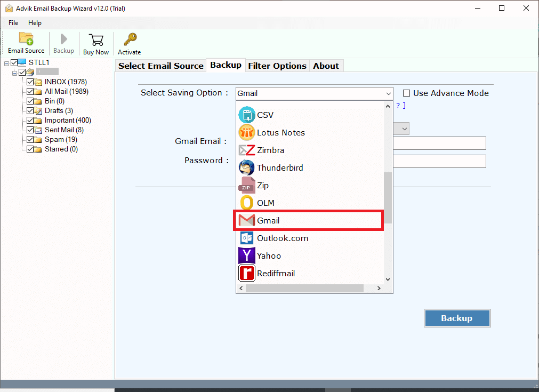Open the Select Saving Option dropdown arrow

click(x=388, y=93)
